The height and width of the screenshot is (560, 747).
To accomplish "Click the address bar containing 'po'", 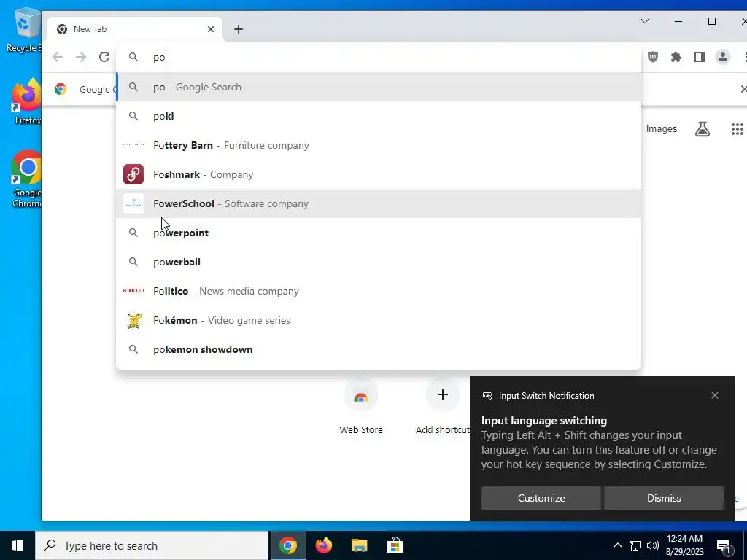I will (x=379, y=57).
